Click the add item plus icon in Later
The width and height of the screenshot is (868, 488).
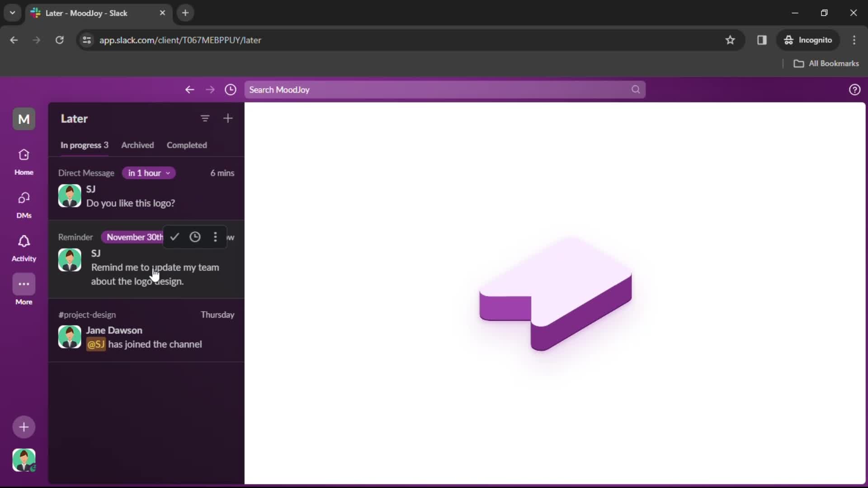pyautogui.click(x=228, y=118)
